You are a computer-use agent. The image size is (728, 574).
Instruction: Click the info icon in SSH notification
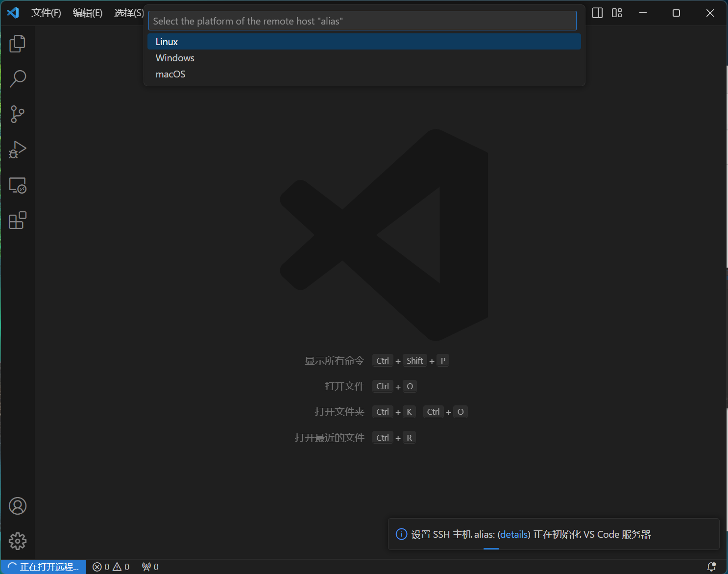pyautogui.click(x=401, y=534)
